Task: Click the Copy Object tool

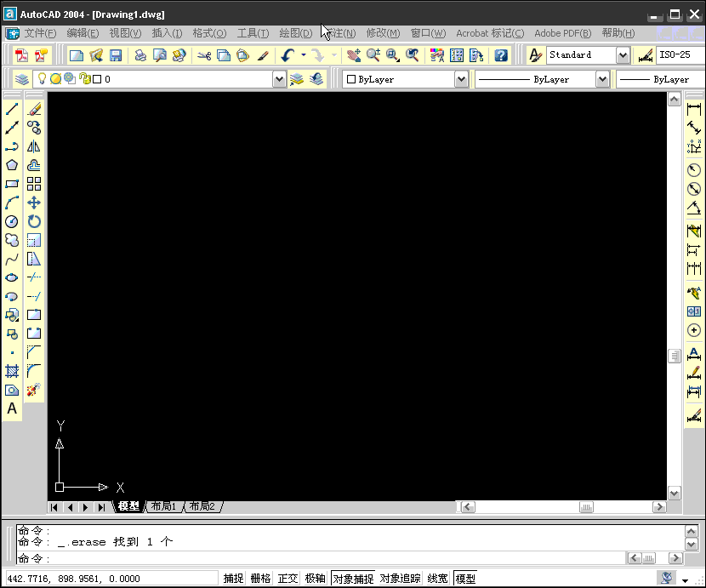Action: (x=34, y=128)
